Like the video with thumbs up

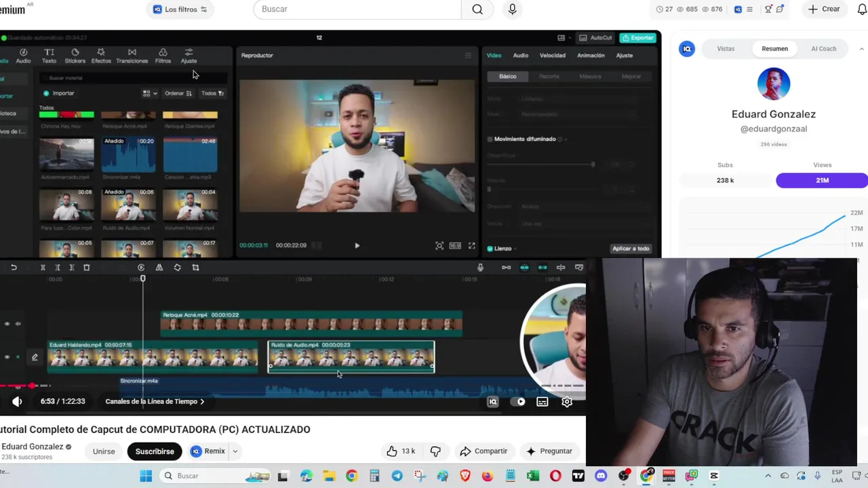click(x=401, y=451)
